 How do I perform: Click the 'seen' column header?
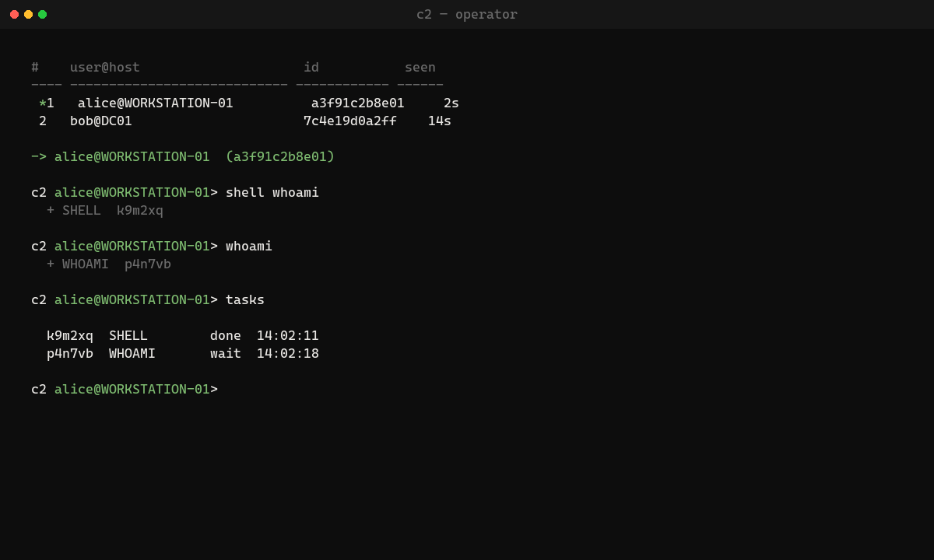pos(420,67)
